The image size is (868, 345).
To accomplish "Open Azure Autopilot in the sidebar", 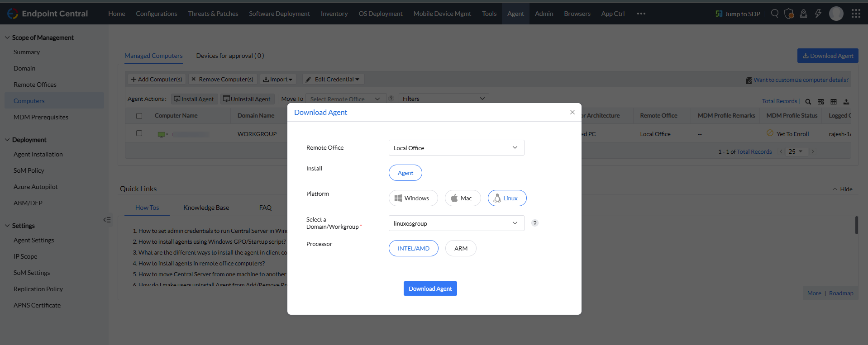I will [x=35, y=187].
